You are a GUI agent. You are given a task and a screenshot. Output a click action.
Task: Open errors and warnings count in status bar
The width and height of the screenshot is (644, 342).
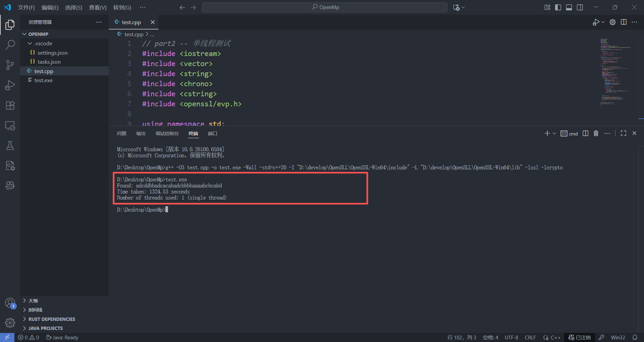(29, 337)
